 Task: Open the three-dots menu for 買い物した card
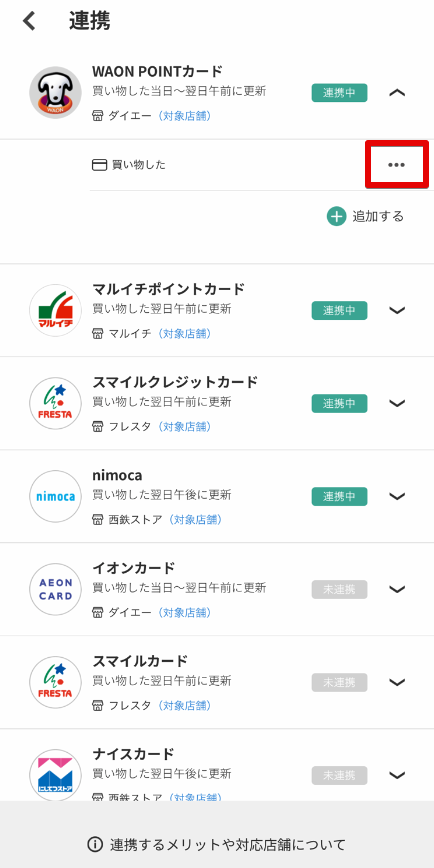click(396, 164)
